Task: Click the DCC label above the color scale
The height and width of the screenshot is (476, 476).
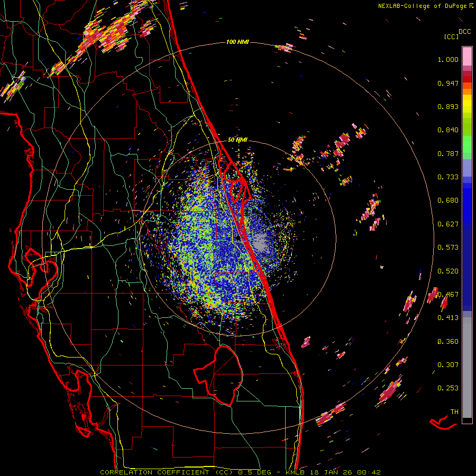Action: 464,32
